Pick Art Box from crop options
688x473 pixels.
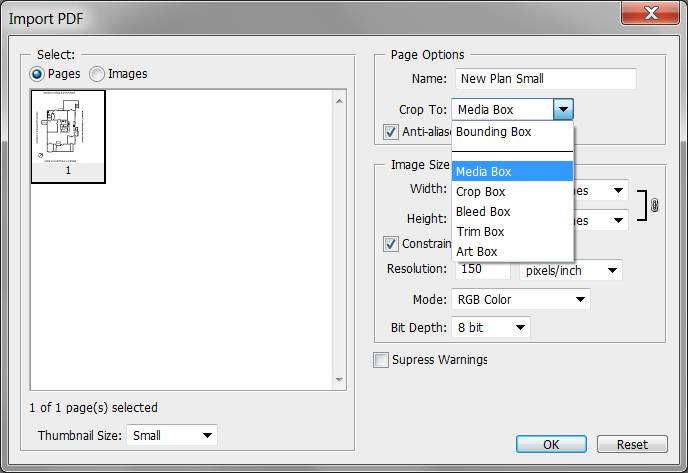pos(477,252)
